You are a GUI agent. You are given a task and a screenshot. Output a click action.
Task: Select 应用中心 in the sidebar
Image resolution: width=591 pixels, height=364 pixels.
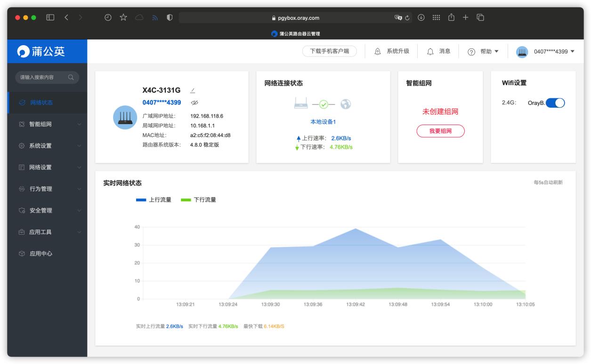pos(41,253)
